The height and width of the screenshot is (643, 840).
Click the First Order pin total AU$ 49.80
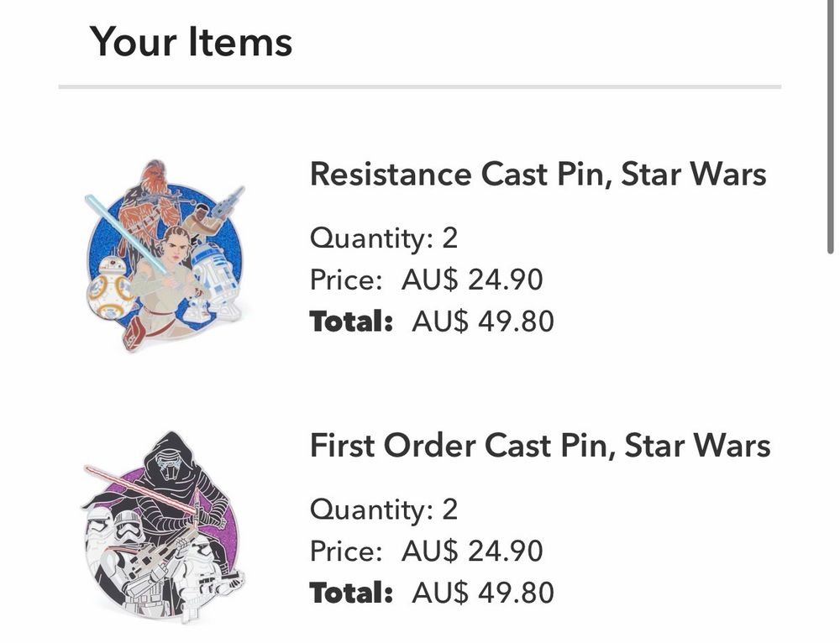(x=482, y=593)
